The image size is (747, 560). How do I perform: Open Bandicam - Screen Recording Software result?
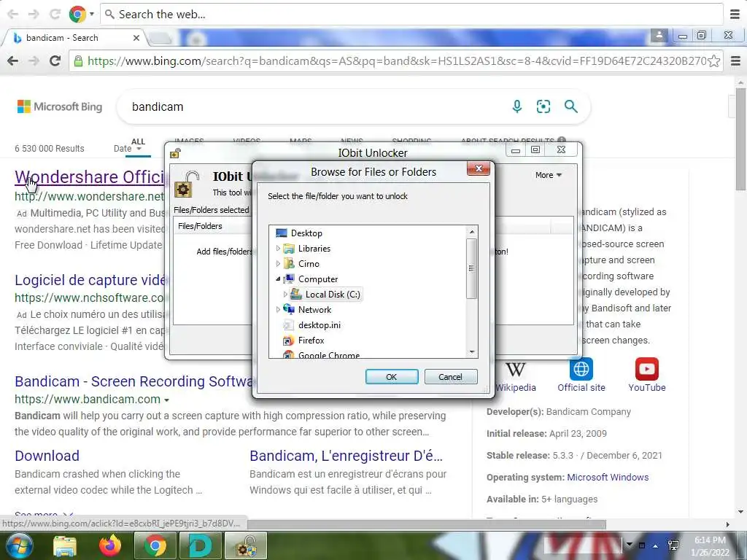[134, 381]
